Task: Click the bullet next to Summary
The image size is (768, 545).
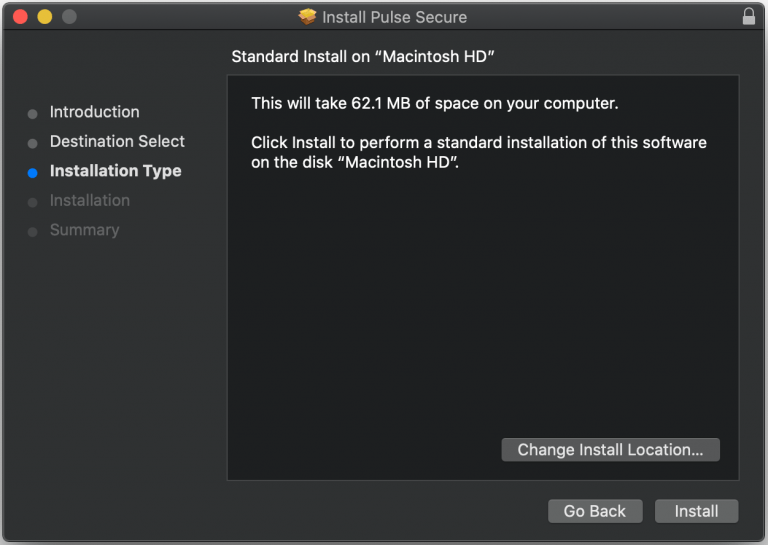Action: point(32,231)
